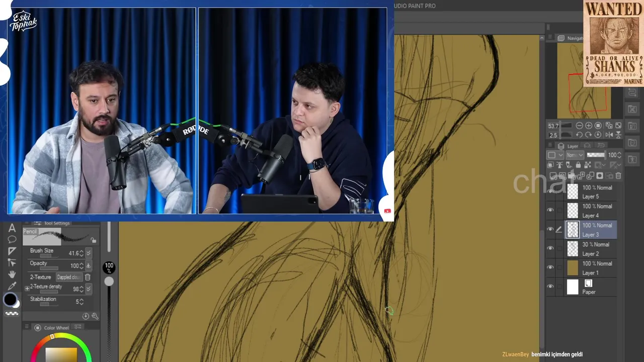Open Sub Tool Detail wrench icon
Screen dimensions: 644x362
click(x=95, y=316)
